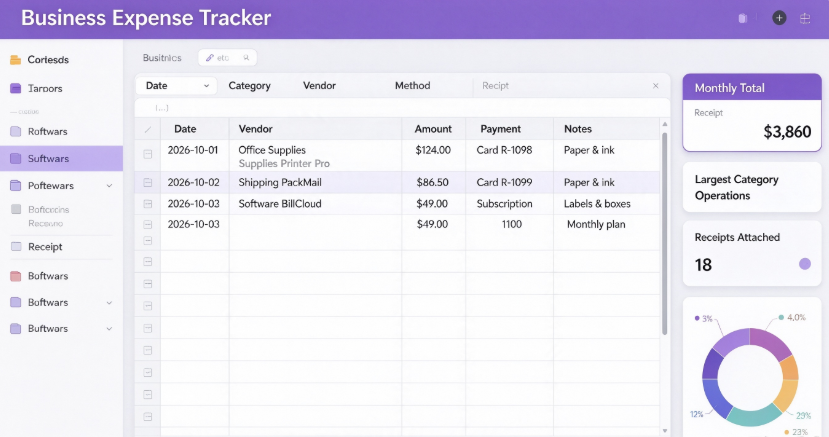This screenshot has width=829, height=437.
Task: Click the clipboard icon in header
Action: (x=742, y=18)
